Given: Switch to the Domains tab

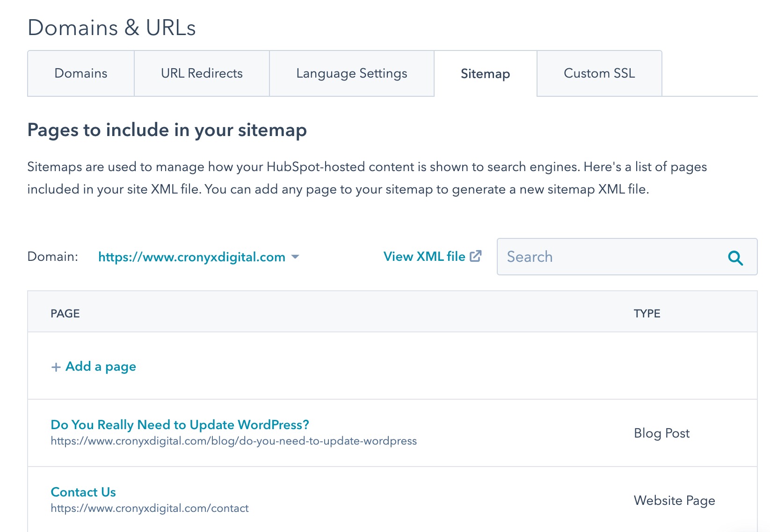Looking at the screenshot, I should 81,73.
